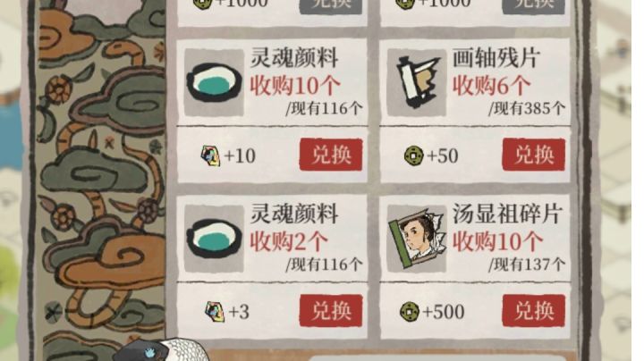Click the gem reward icon beside +10
This screenshot has width=644, height=361.
(210, 155)
